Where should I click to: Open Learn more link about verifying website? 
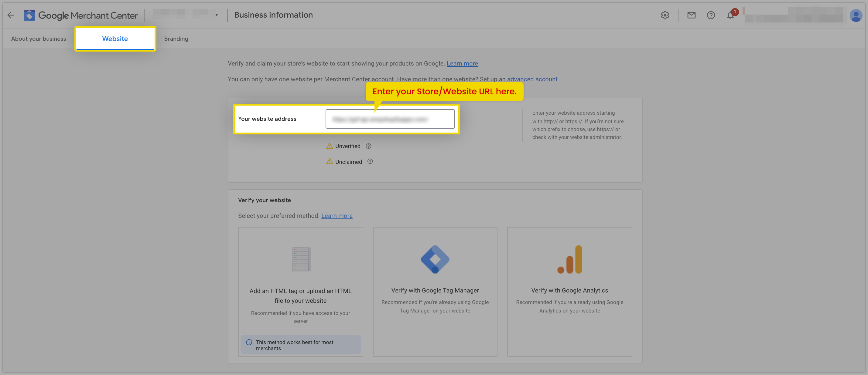pyautogui.click(x=462, y=63)
